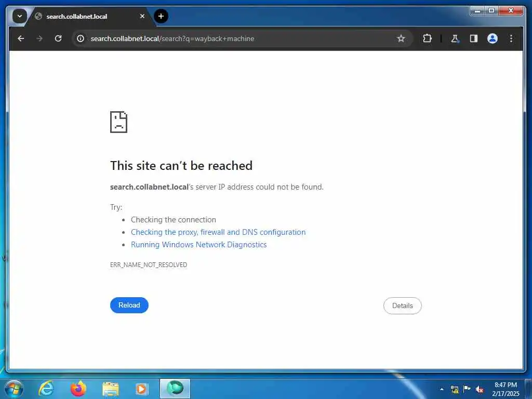The image size is (532, 399).
Task: Launch Internet Explorer from taskbar
Action: [x=46, y=389]
